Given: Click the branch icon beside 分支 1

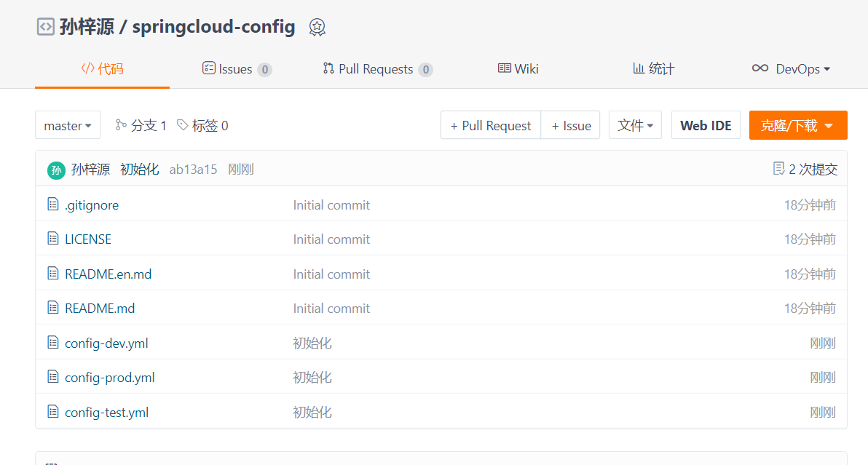Looking at the screenshot, I should 121,125.
